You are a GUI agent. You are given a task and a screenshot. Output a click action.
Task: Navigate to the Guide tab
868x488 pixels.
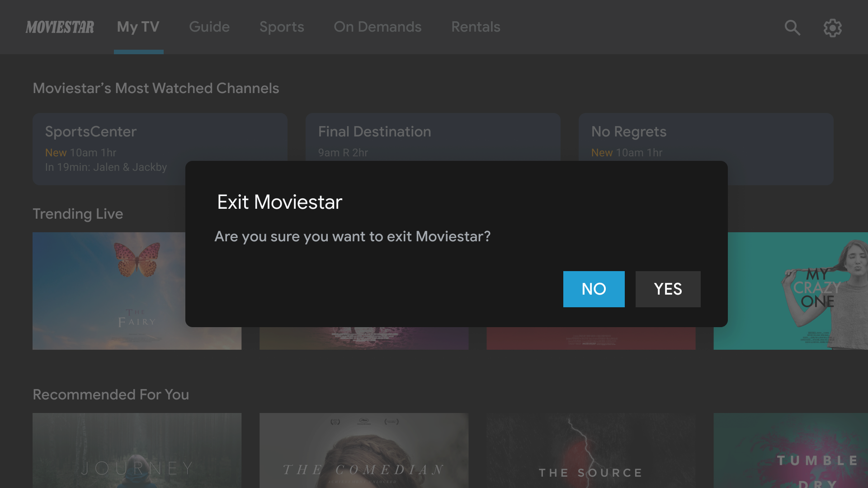[x=209, y=27]
